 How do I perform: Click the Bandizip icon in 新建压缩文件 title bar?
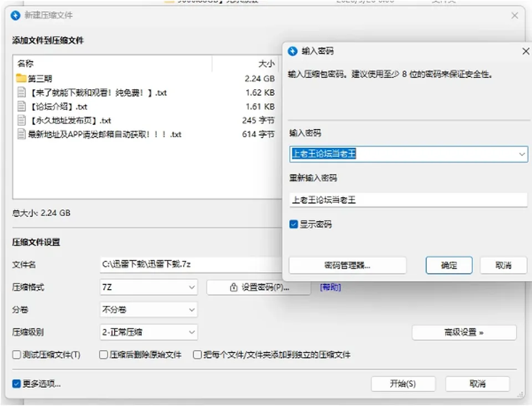(16, 16)
